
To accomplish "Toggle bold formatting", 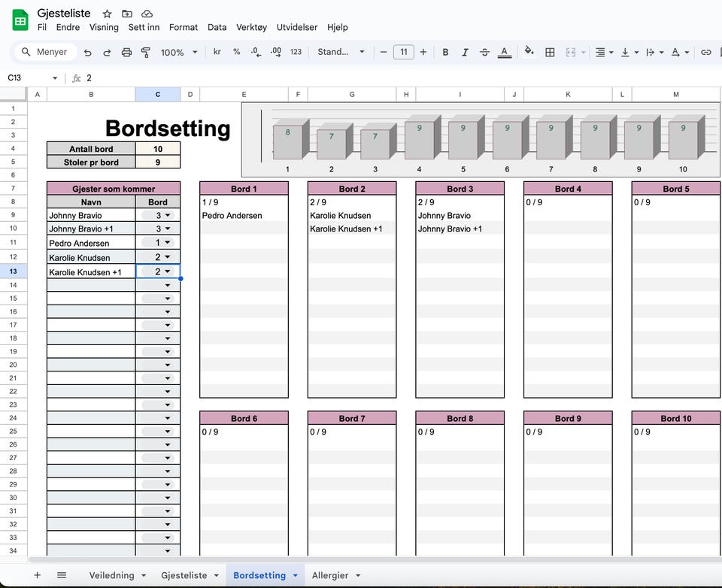I will [445, 53].
